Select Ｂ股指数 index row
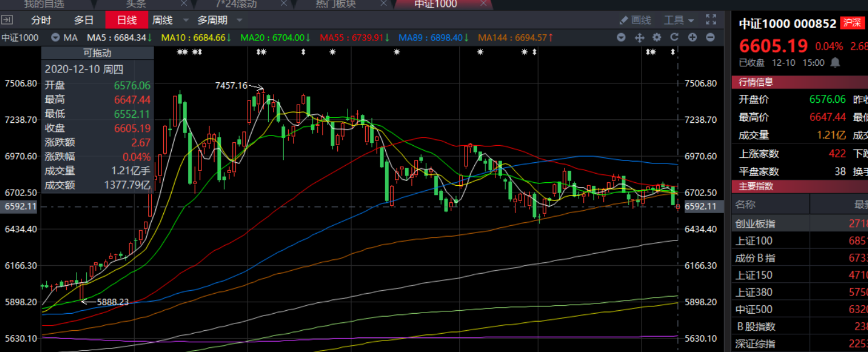The height and width of the screenshot is (352, 868). coord(800,326)
